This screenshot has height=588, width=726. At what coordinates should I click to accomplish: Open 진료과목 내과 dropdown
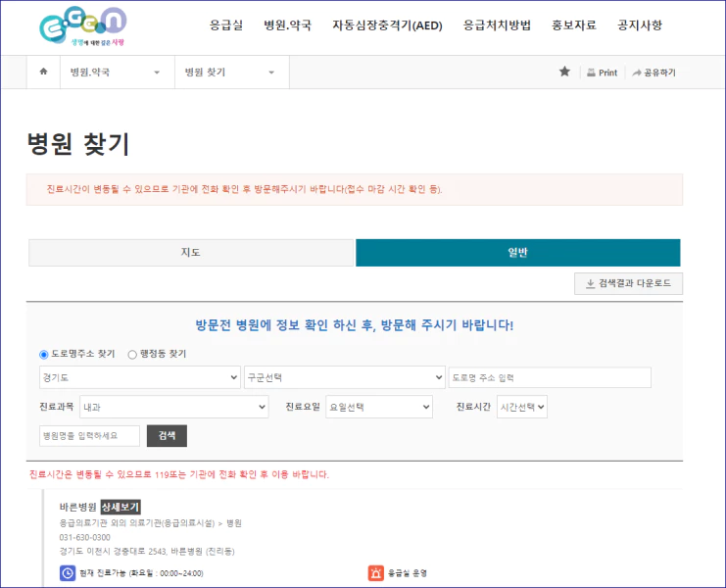coord(174,407)
